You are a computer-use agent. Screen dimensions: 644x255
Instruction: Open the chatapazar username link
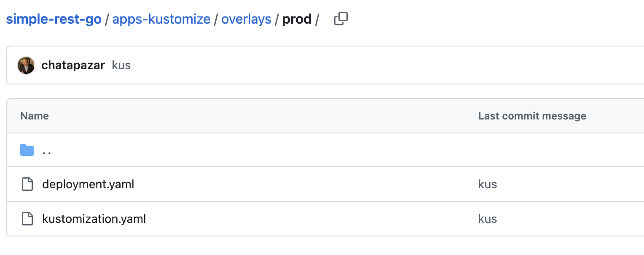pos(73,65)
